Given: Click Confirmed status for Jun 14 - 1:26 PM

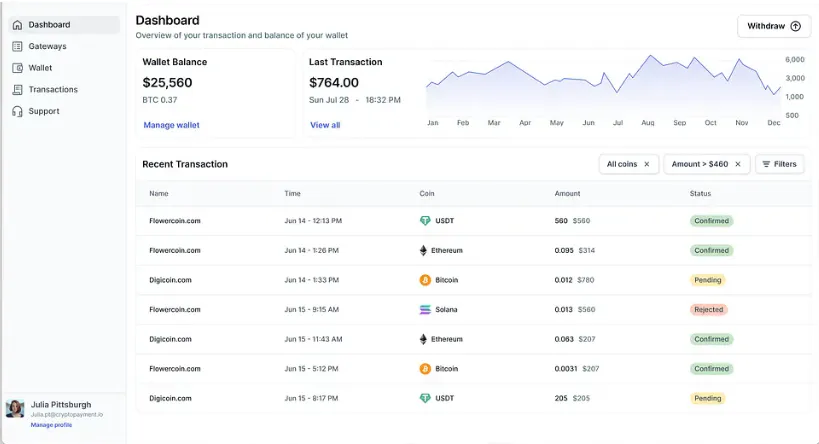Looking at the screenshot, I should [x=711, y=251].
